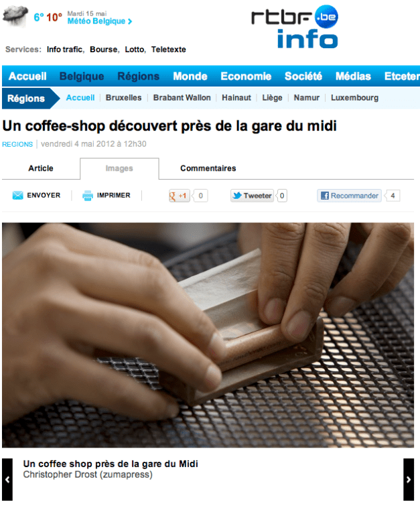
Task: Click the REGIONS category label under headline
Action: [17, 144]
